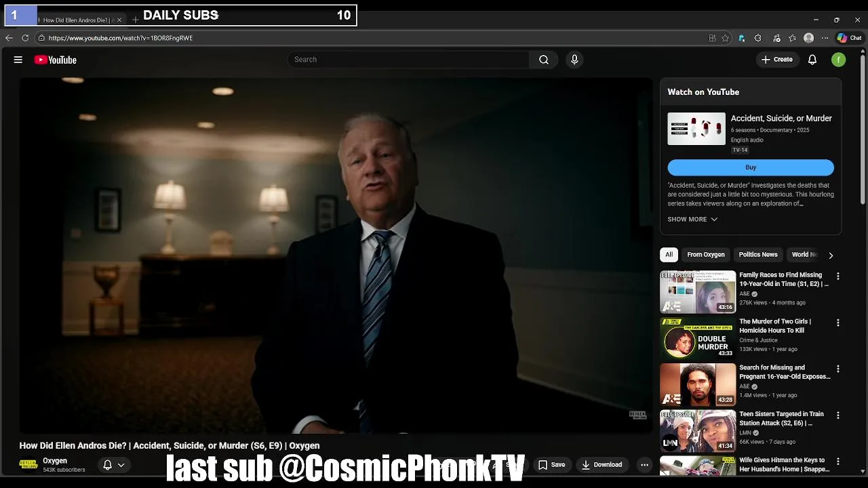868x488 pixels.
Task: Download the video
Action: (x=601, y=465)
